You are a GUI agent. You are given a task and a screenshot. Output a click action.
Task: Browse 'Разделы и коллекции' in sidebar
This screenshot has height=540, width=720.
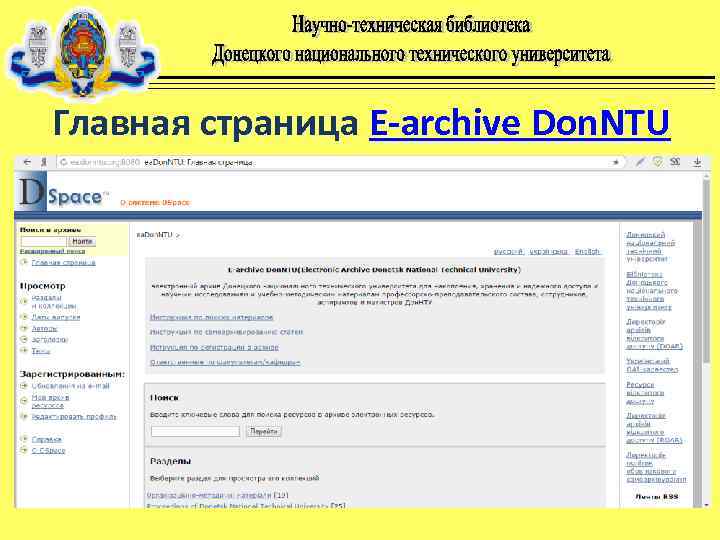53,302
